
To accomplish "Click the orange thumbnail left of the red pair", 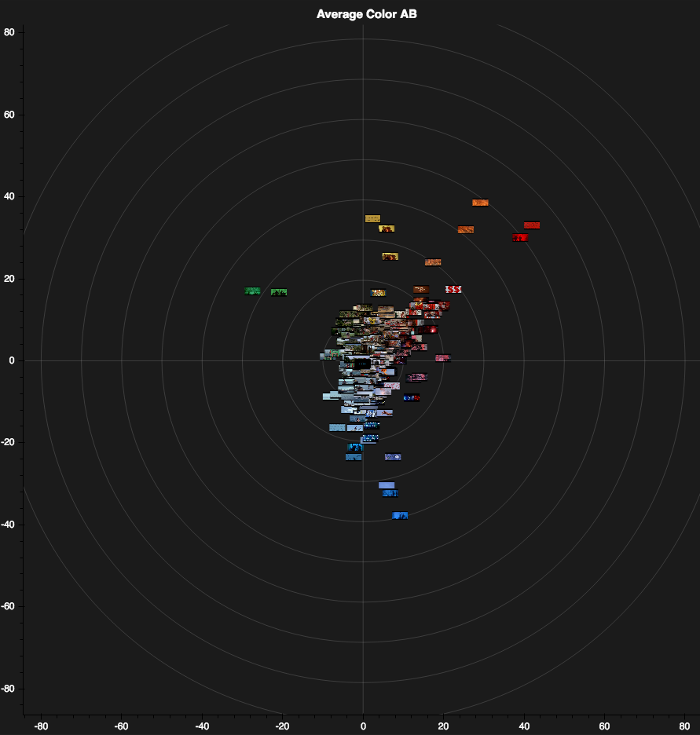I will coord(466,229).
